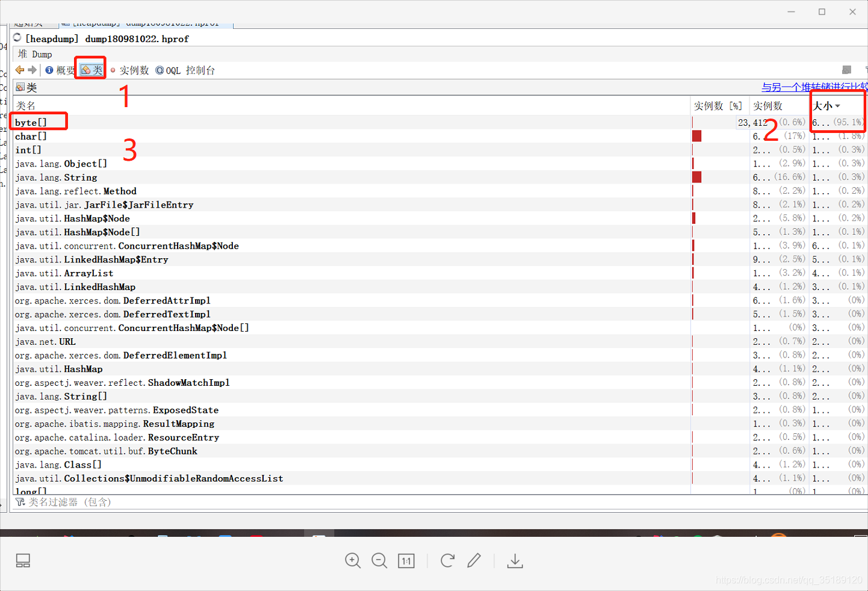This screenshot has height=591, width=868.
Task: Select java.util.HashMap$Node row
Action: pos(439,218)
